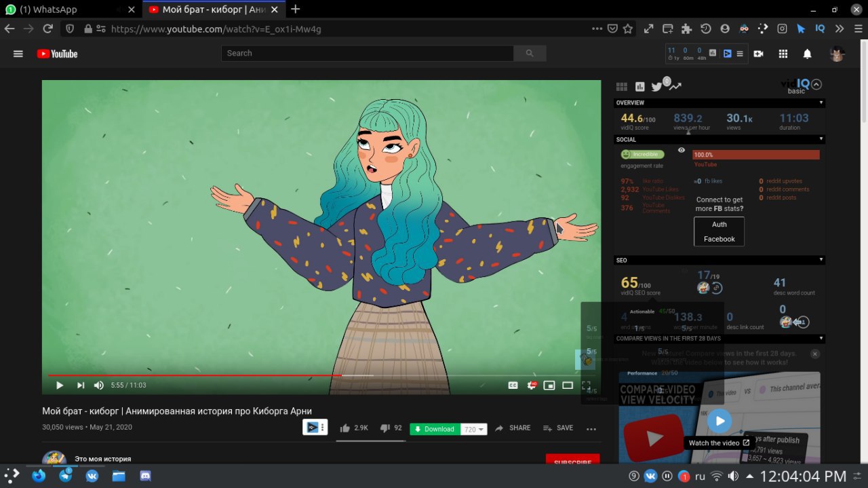This screenshot has width=868, height=488.
Task: Dislike the video with thumbs down
Action: pos(384,428)
